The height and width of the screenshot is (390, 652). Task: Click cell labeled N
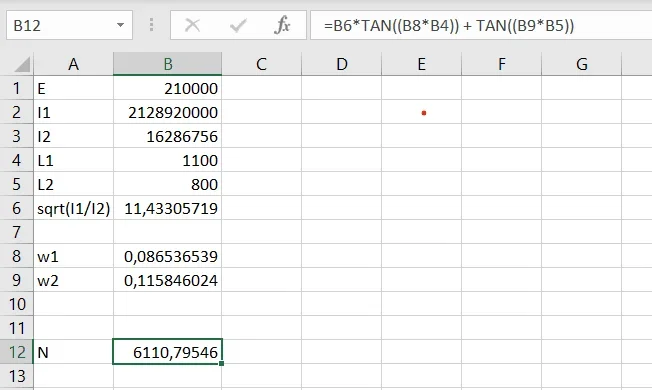(74, 352)
